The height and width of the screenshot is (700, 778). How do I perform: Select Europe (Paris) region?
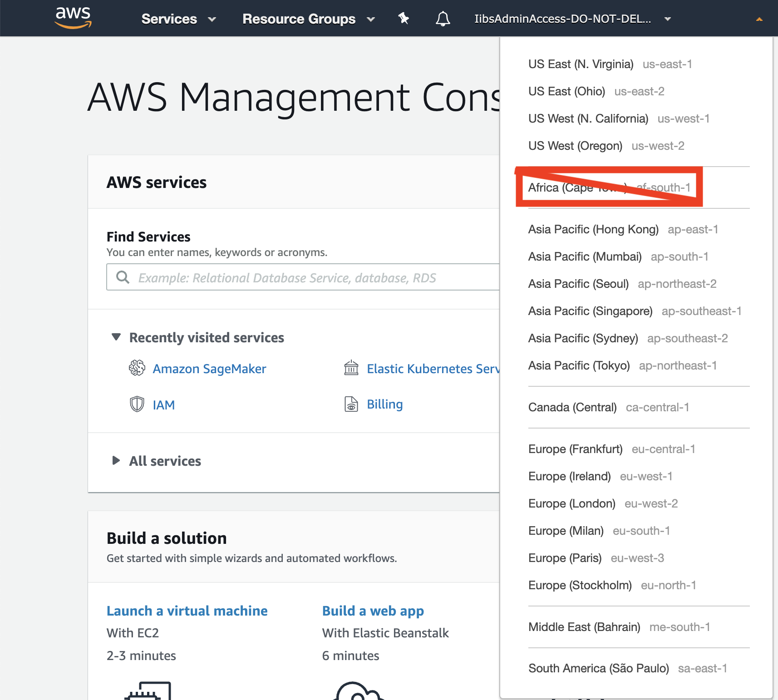596,558
